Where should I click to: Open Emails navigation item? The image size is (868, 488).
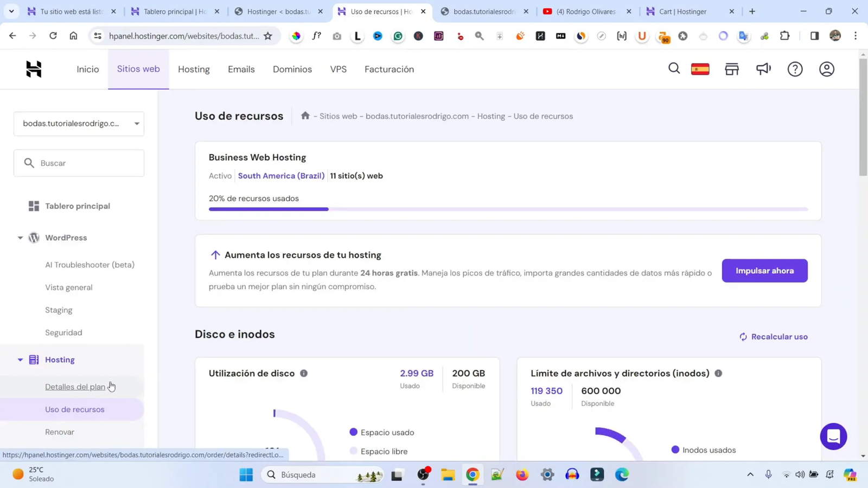coord(241,69)
